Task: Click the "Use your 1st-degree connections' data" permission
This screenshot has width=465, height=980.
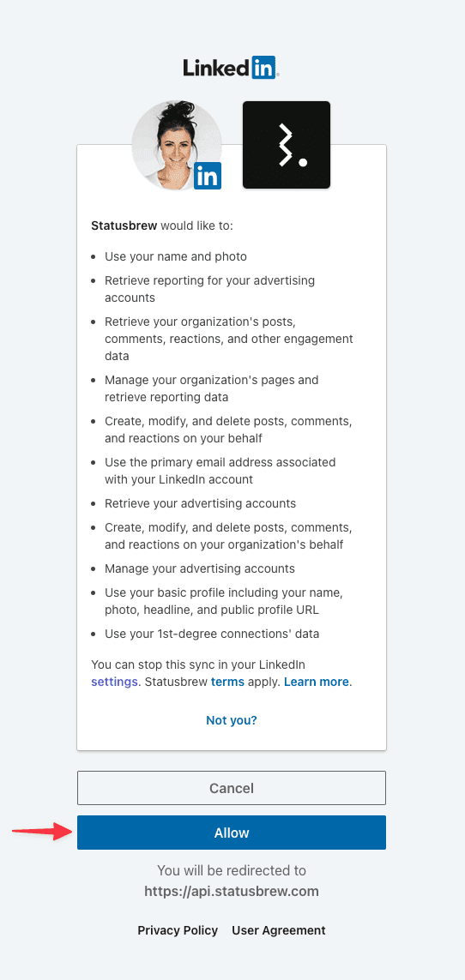Action: [x=212, y=634]
